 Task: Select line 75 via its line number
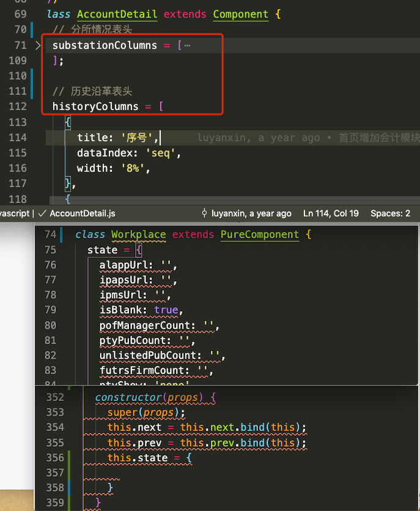50,250
